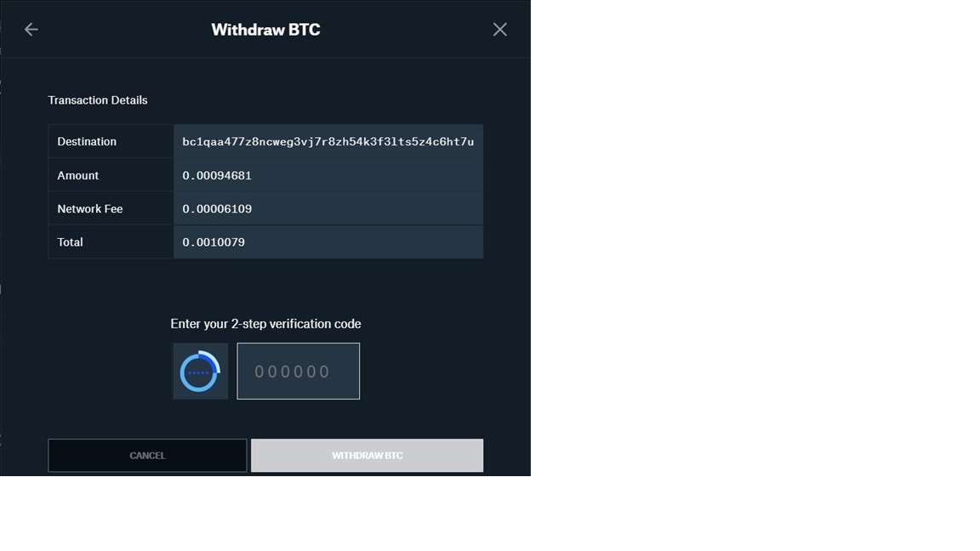Screen dimensions: 980x551
Task: Click the Withdraw BTC dialog title
Action: pyautogui.click(x=265, y=30)
